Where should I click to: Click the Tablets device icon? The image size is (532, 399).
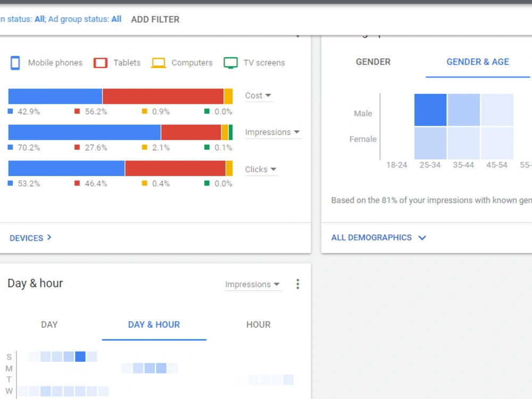pyautogui.click(x=101, y=63)
